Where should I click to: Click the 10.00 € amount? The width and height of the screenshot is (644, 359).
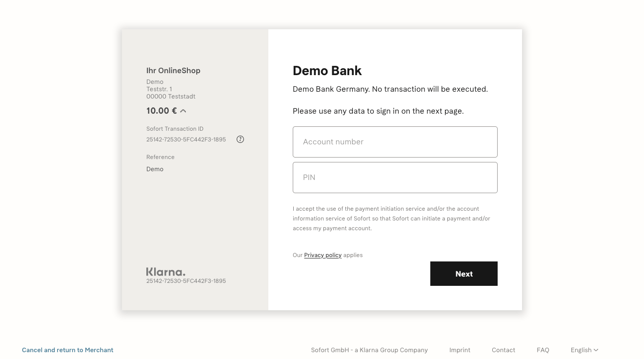click(x=161, y=111)
